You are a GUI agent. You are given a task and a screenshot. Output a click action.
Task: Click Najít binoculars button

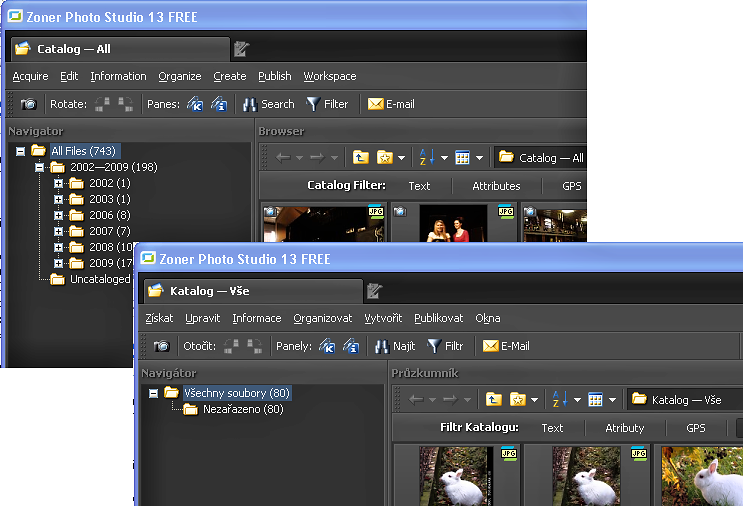395,346
